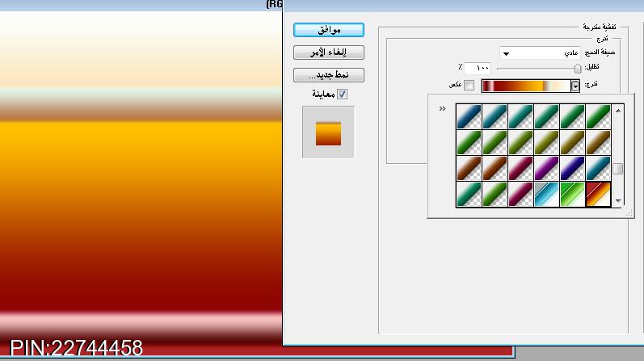The height and width of the screenshot is (361, 644).
Task: Pick the dark blue gradient preset in third row
Action: [x=572, y=168]
